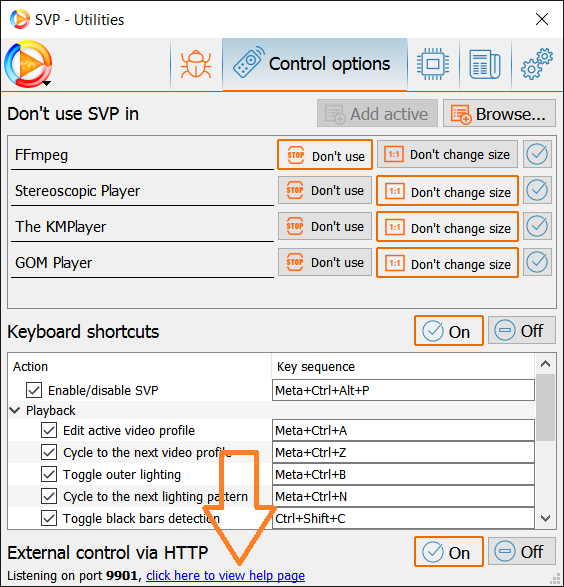Open the click here to view help page link
Viewport: 564px width, 587px height.
(225, 575)
